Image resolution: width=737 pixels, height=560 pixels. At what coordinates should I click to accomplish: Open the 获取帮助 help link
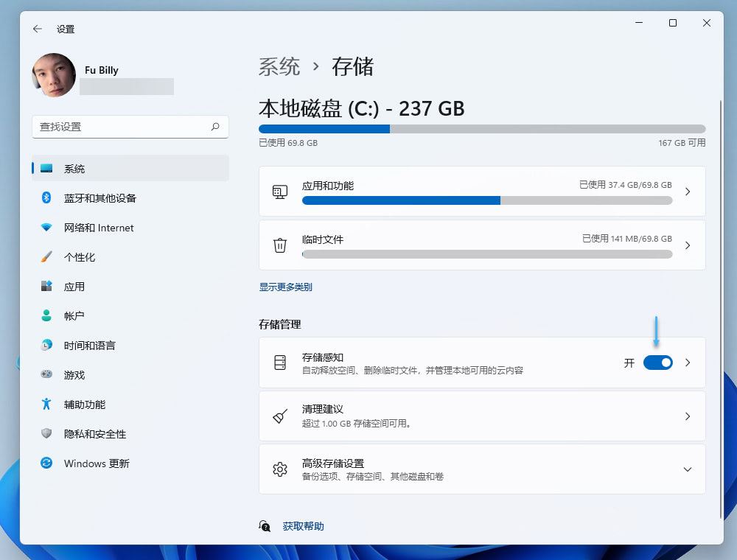click(x=301, y=525)
